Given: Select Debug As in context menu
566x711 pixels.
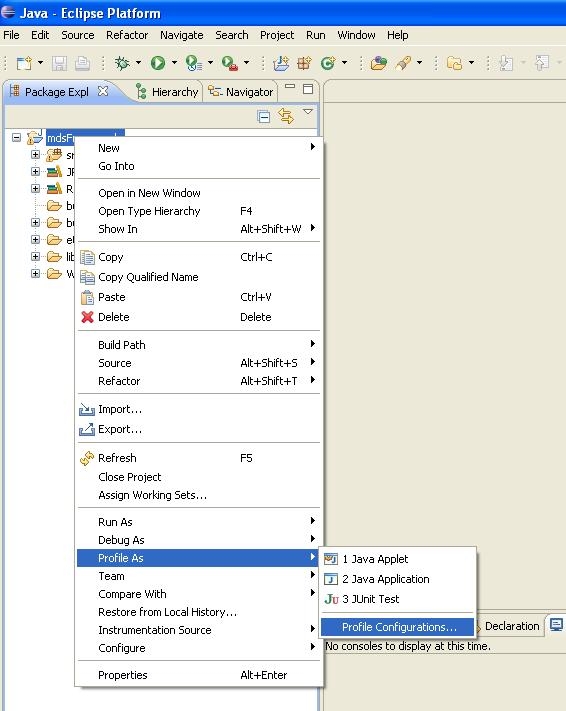Looking at the screenshot, I should [198, 540].
